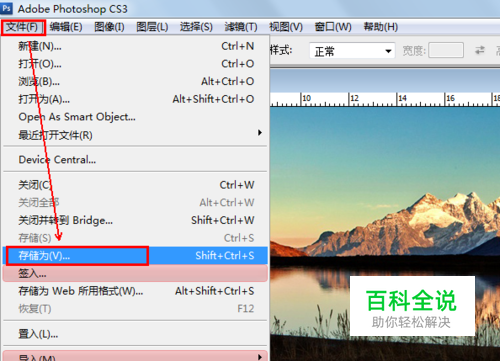Open the 视图(V) menu
Image resolution: width=500 pixels, height=361 pixels.
286,27
